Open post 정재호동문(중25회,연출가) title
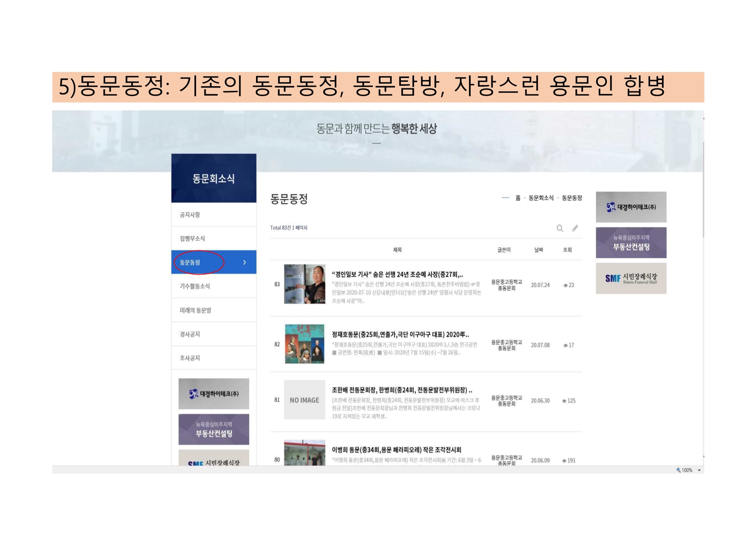The image size is (756, 534). [400, 334]
